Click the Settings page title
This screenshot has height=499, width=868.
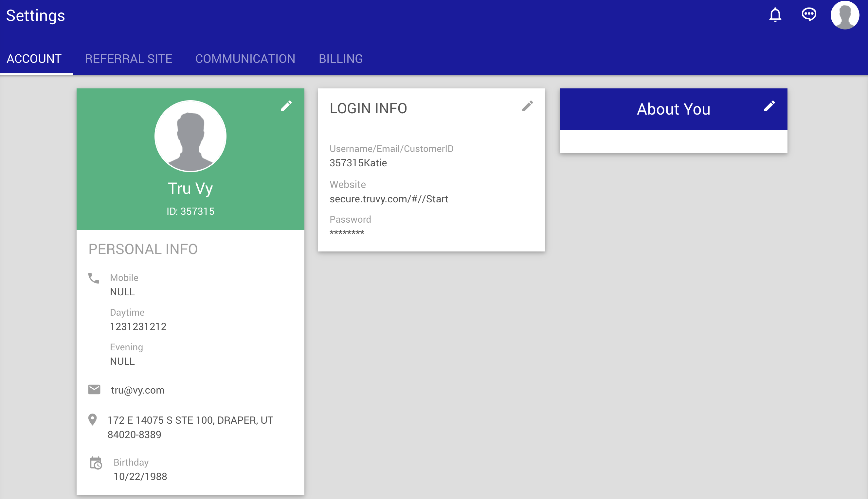pyautogui.click(x=36, y=16)
